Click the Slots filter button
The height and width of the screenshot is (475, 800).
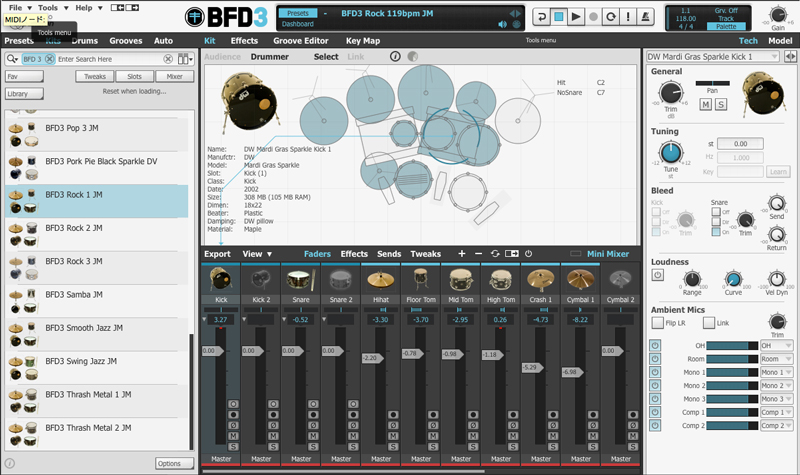tap(135, 77)
